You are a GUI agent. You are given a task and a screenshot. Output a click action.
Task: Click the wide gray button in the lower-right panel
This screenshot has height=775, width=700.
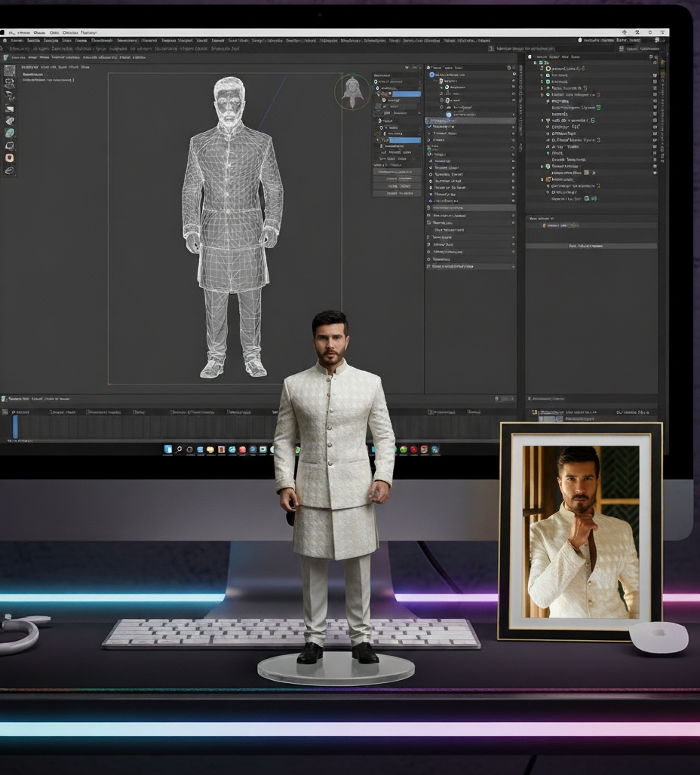tap(591, 246)
